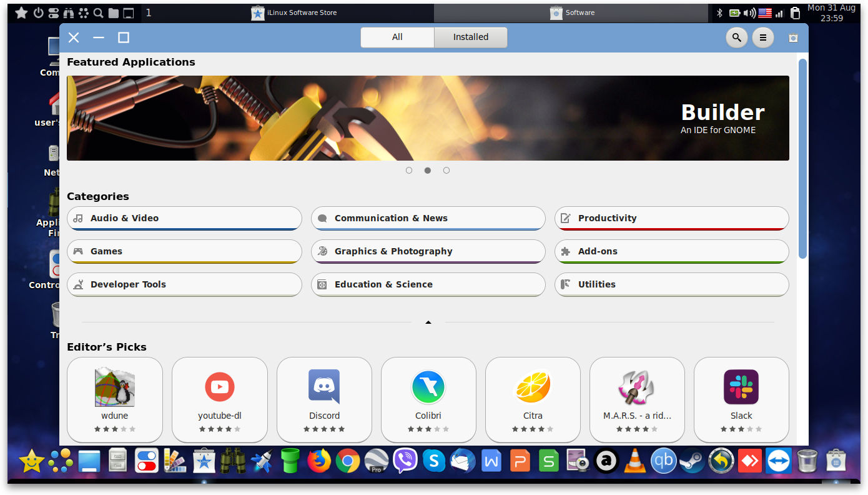Launch Firefox from the dock

click(319, 462)
